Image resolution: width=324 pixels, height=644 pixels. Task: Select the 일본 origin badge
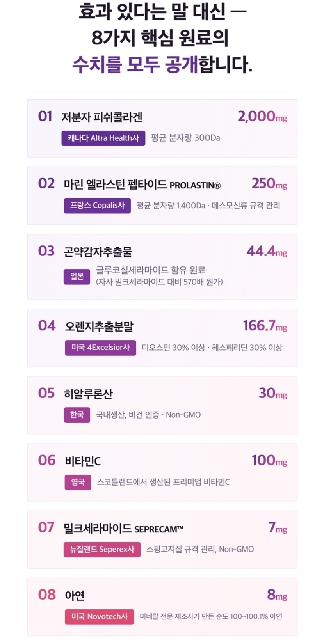[x=77, y=277]
